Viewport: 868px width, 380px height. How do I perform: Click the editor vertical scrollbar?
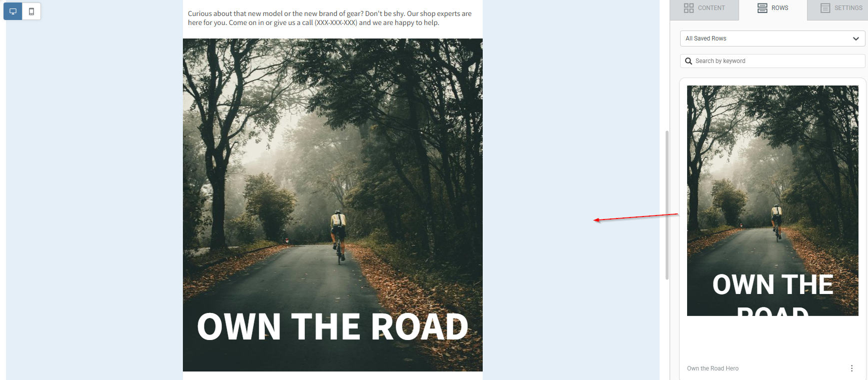[667, 205]
